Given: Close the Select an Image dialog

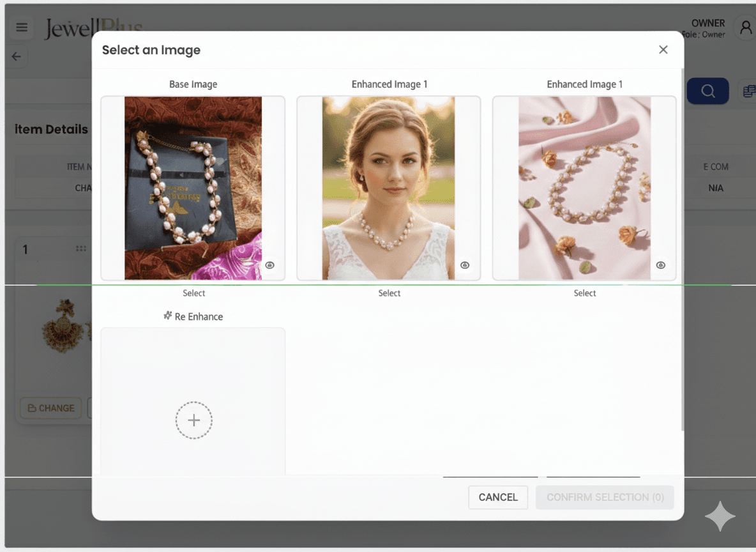Looking at the screenshot, I should [x=663, y=49].
